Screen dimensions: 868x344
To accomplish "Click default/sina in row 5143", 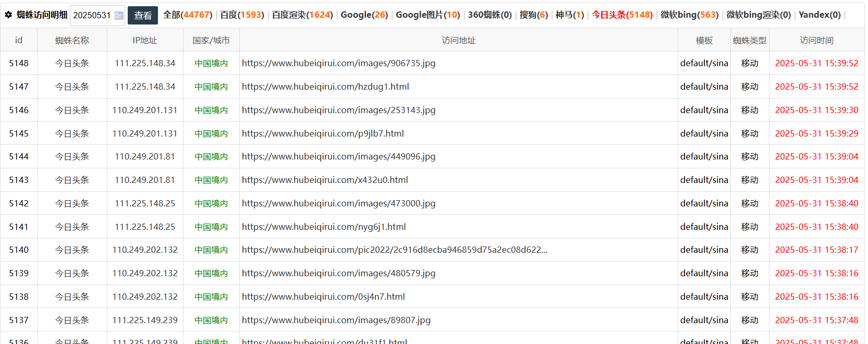I will (x=704, y=180).
